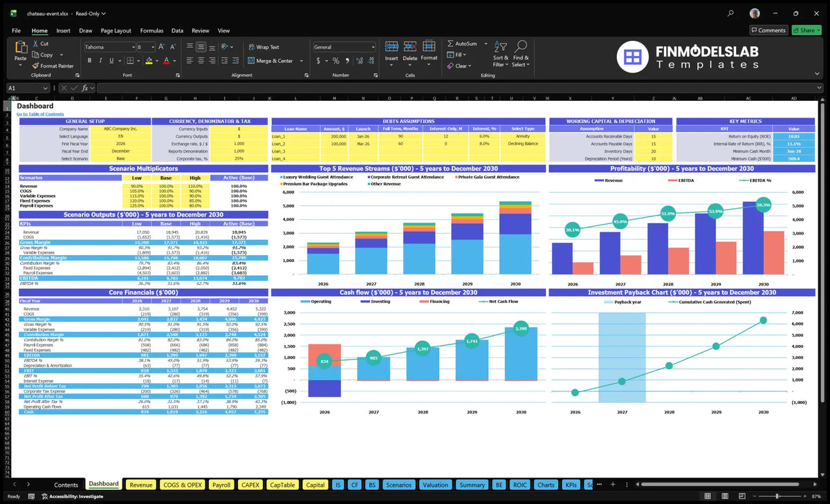Click the borders grid icon
The width and height of the screenshot is (830, 504).
[131, 61]
